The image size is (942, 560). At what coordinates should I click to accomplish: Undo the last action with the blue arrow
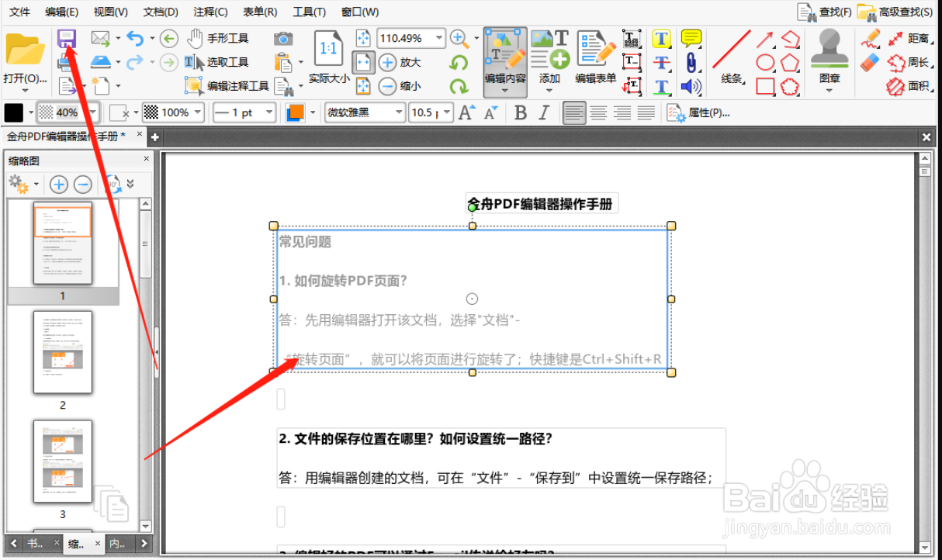click(x=136, y=38)
